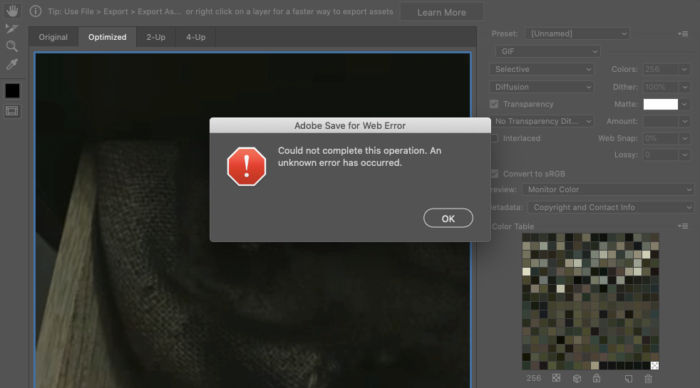
Task: Open the optimize menu icon beside Preset
Action: [683, 33]
